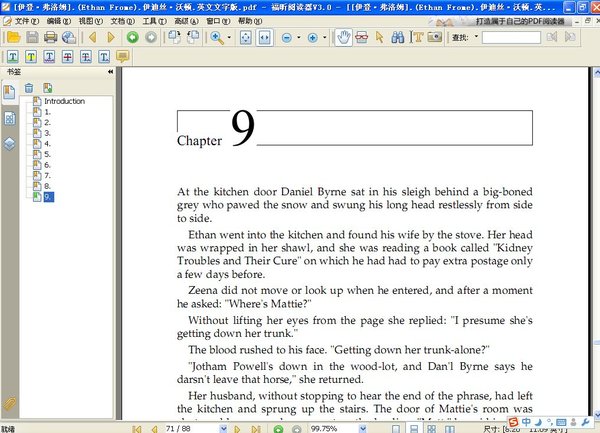Collapse the bookmarks panel with double arrow
The height and width of the screenshot is (433, 600).
(x=110, y=72)
